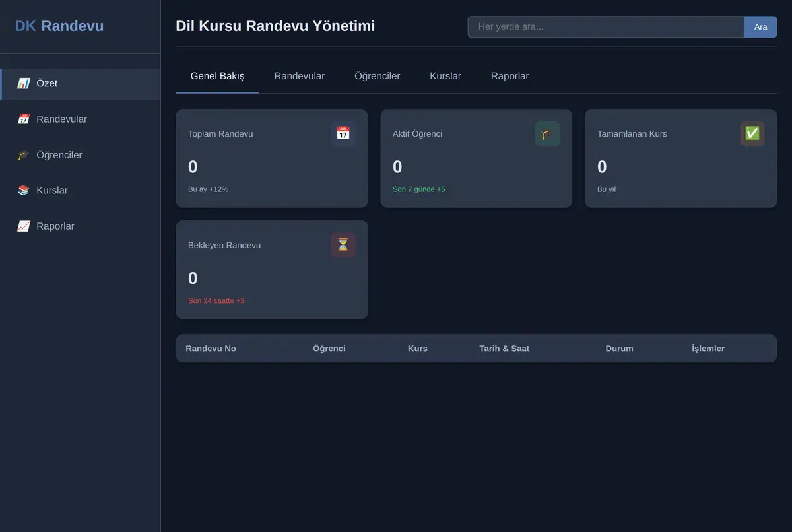Click the books icon beside Kurslar in sidebar
The image size is (792, 532).
(x=24, y=191)
